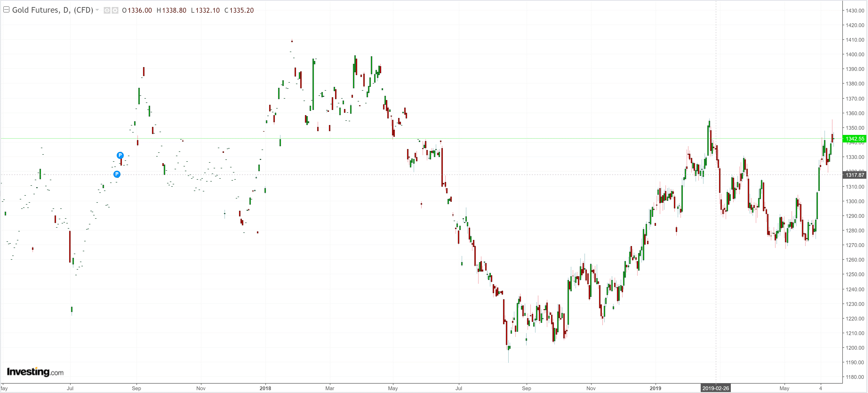Click the Investing.com logo

(x=35, y=372)
